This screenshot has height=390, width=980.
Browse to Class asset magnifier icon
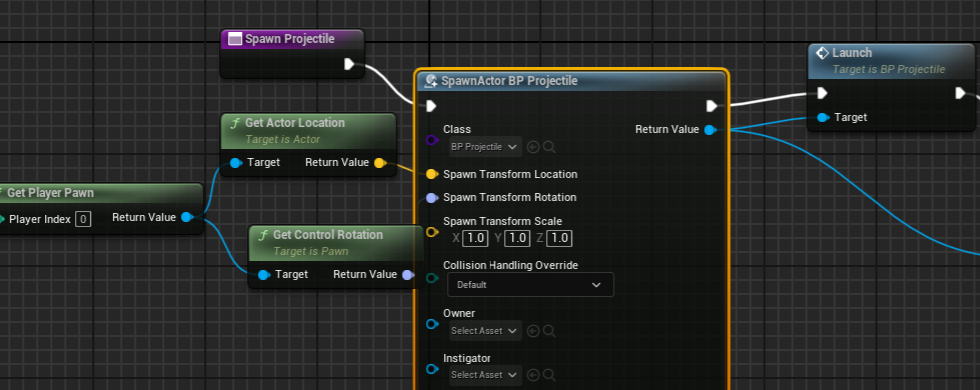pos(549,147)
